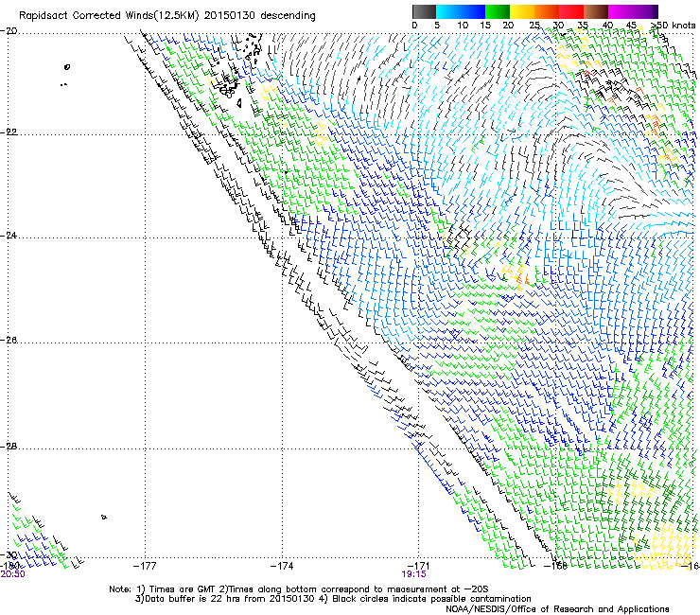Click the cyan-to-blue 5-15 knots color band
Image resolution: width=700 pixels, height=615 pixels.
461,11
